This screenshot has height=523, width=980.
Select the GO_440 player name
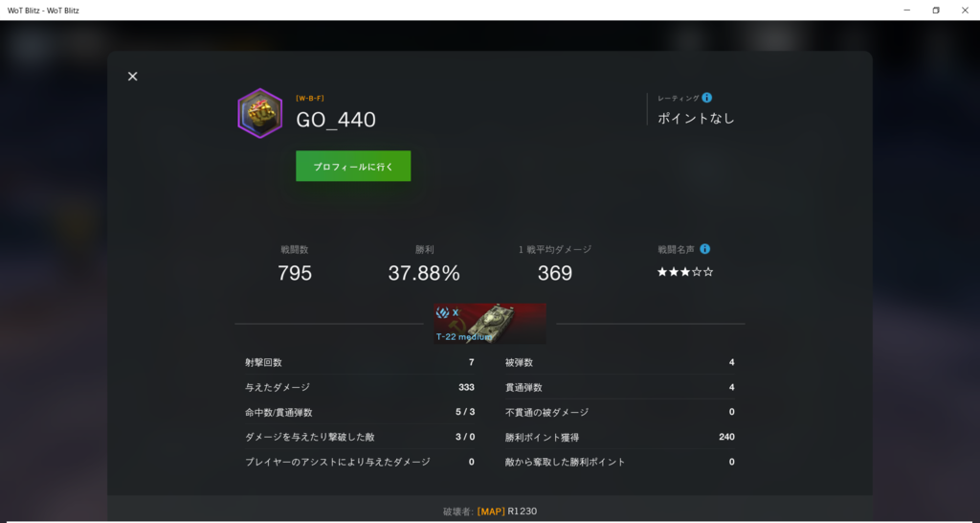click(336, 120)
